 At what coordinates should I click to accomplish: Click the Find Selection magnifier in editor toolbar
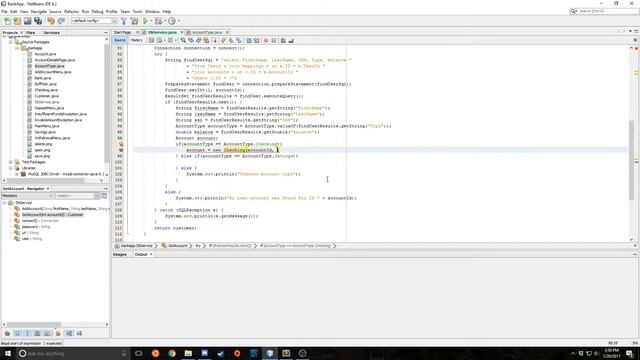tap(183, 40)
